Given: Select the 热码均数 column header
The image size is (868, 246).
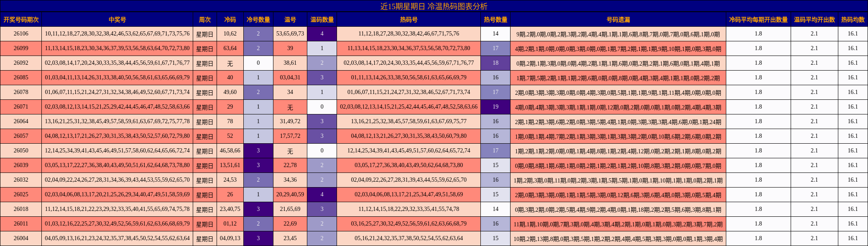Looking at the screenshot, I should [853, 20].
